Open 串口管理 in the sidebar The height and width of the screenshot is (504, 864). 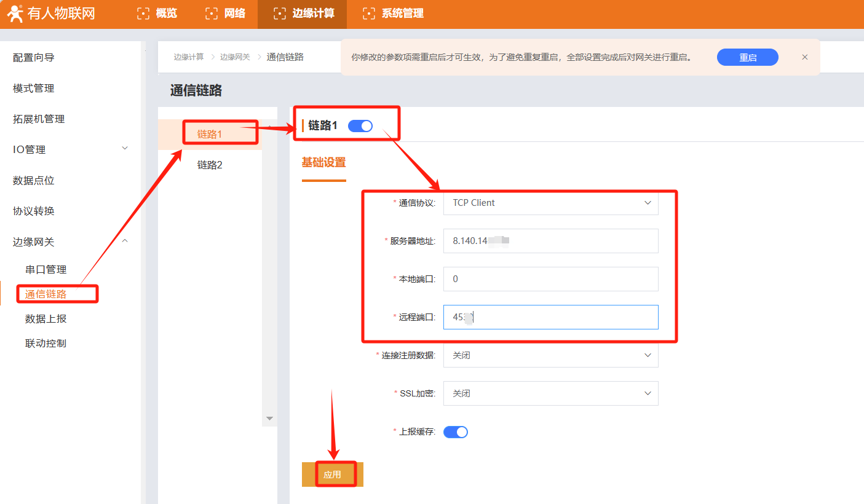click(x=46, y=269)
